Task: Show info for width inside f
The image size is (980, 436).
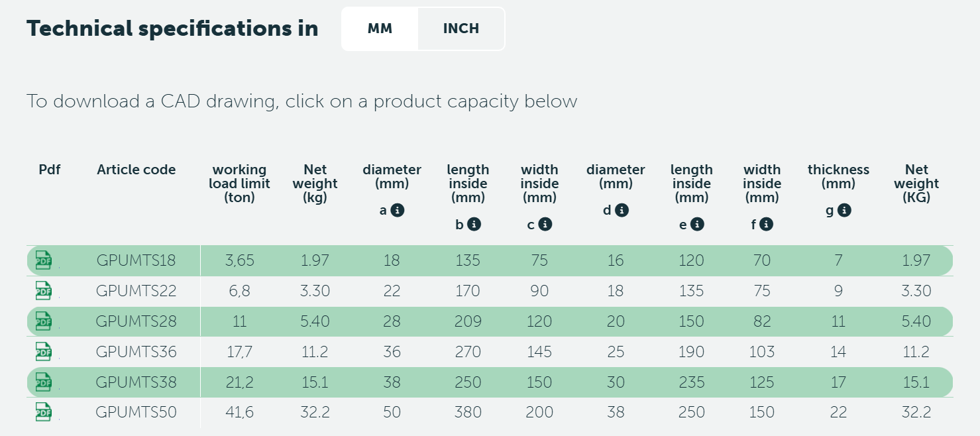Action: [x=767, y=224]
